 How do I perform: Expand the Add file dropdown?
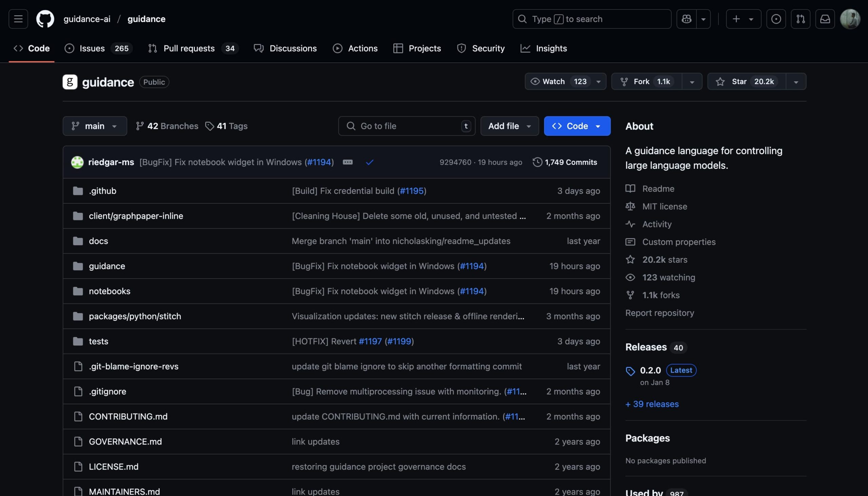(x=509, y=126)
